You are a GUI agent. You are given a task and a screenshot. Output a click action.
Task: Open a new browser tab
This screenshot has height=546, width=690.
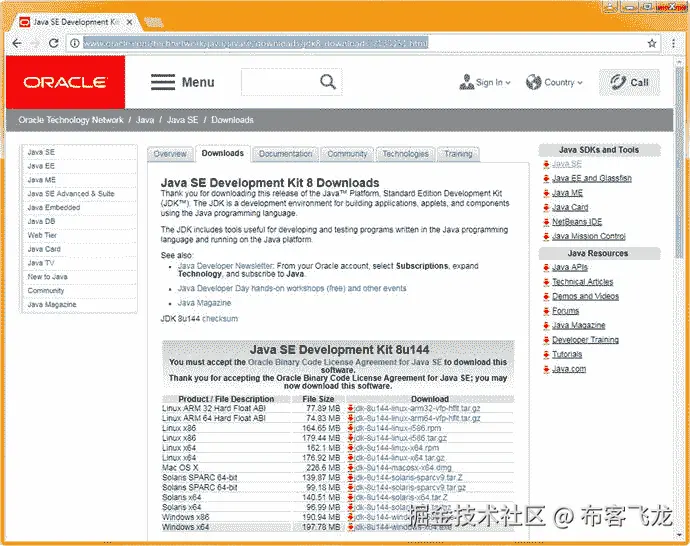coord(154,22)
